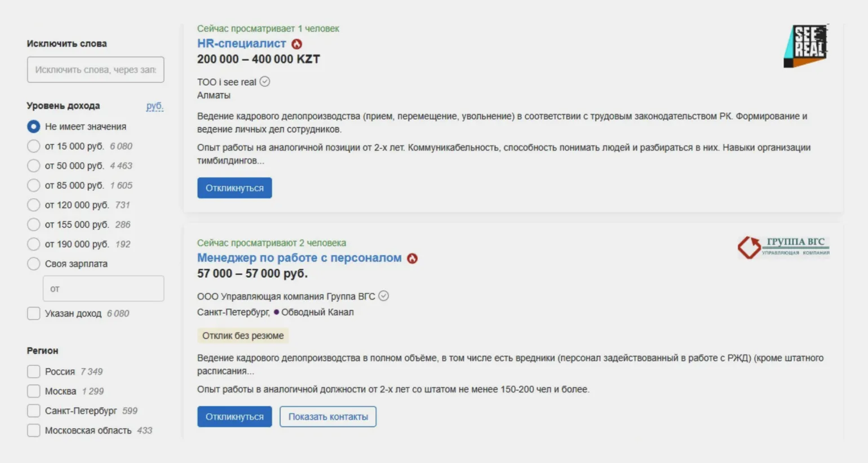Viewport: 868px width, 463px height.
Task: Click the fire icon next to HR-специалист
Action: pyautogui.click(x=297, y=44)
